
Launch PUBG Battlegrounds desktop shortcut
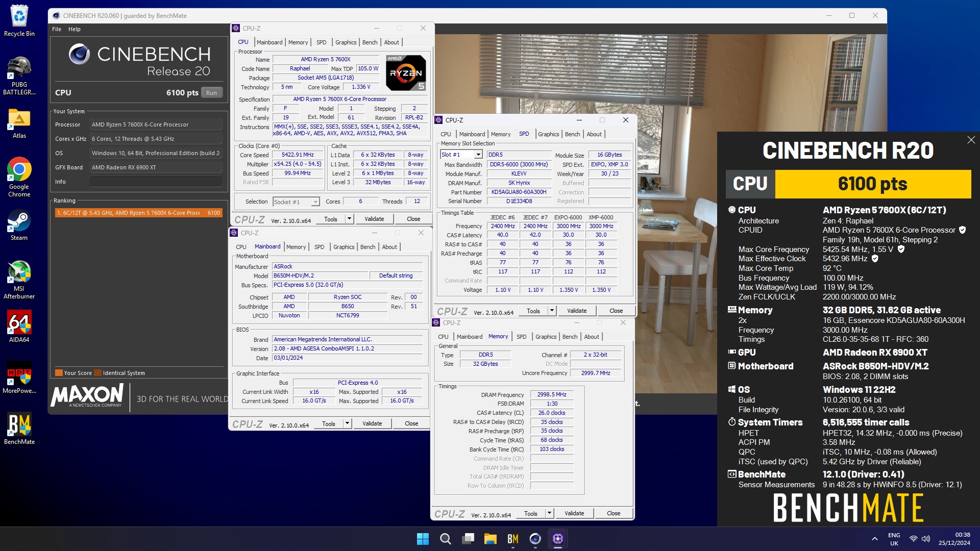click(19, 76)
